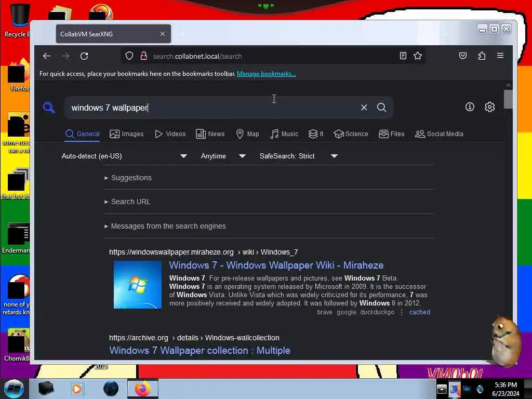
Task: Open the tab list dropdown arrow
Action: [x=445, y=34]
